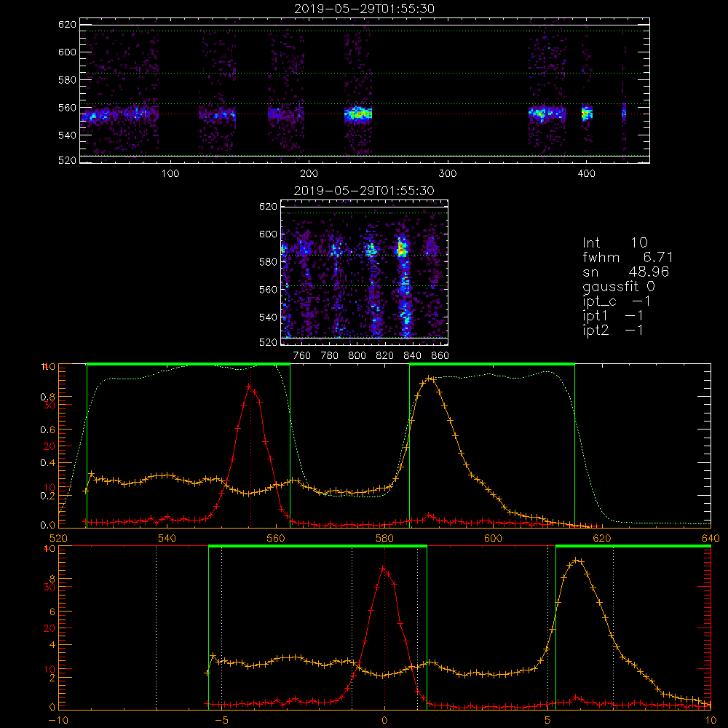Click x-axis label '-10' on bottom plot
The width and height of the screenshot is (728, 728).
point(58,721)
